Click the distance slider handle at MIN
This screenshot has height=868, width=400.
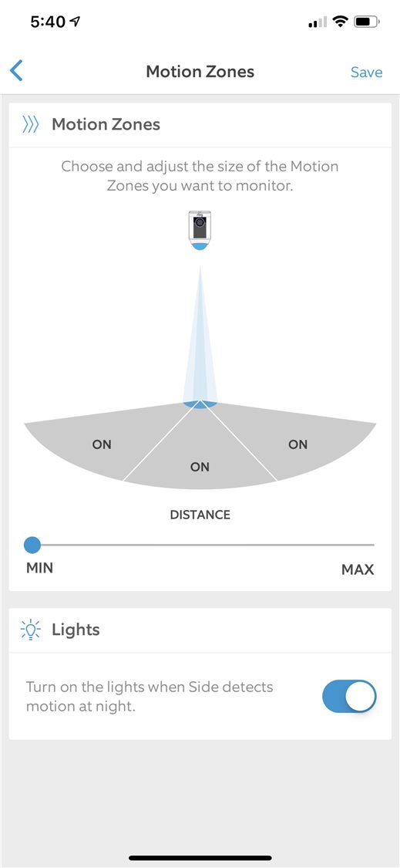pyautogui.click(x=32, y=545)
